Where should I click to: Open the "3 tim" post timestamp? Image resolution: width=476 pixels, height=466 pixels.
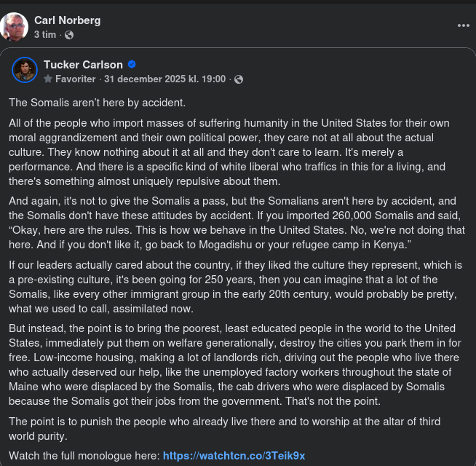[45, 34]
